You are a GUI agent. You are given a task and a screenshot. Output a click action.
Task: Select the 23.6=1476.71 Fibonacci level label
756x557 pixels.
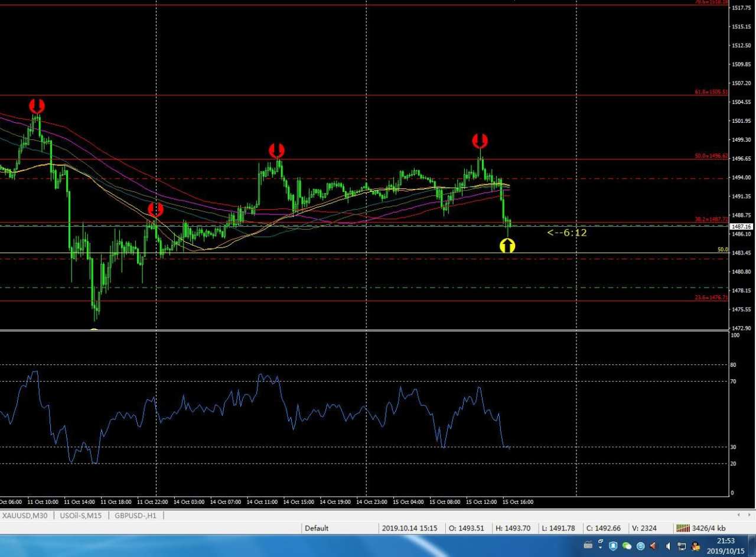(711, 298)
